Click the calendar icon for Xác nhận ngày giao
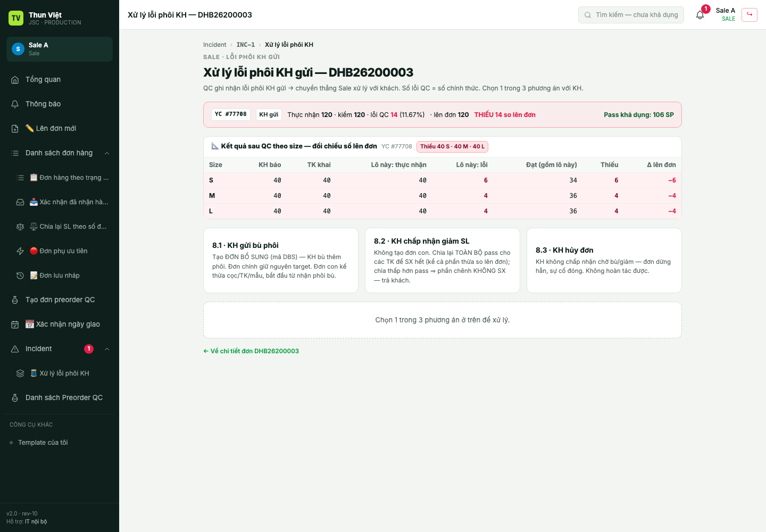Viewport: 766px width, 532px height. [x=15, y=325]
